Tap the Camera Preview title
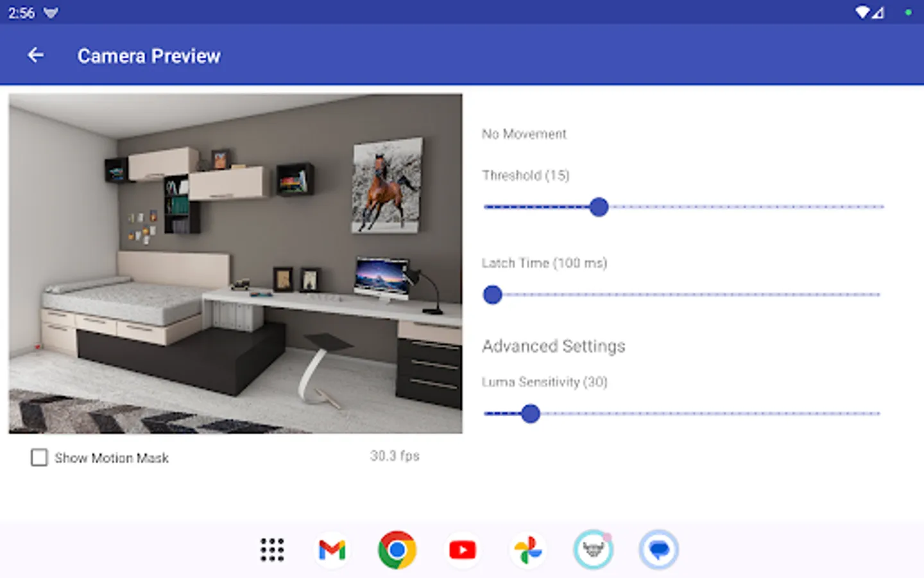Screen dimensions: 924x578 click(x=149, y=56)
